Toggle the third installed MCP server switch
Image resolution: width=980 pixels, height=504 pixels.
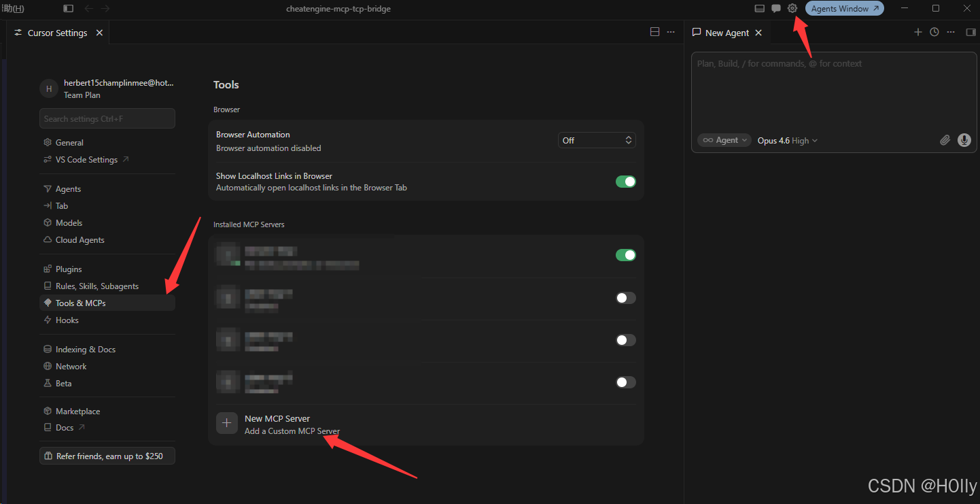click(x=626, y=340)
